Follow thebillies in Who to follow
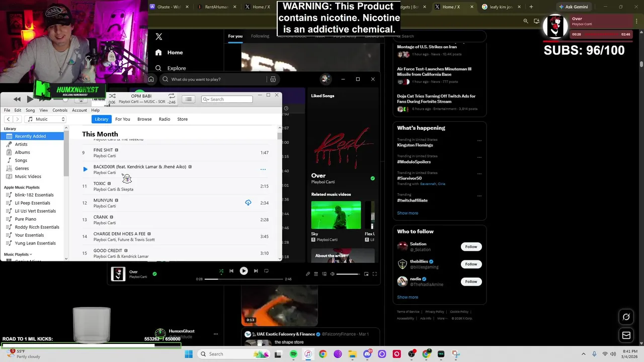 pyautogui.click(x=471, y=264)
